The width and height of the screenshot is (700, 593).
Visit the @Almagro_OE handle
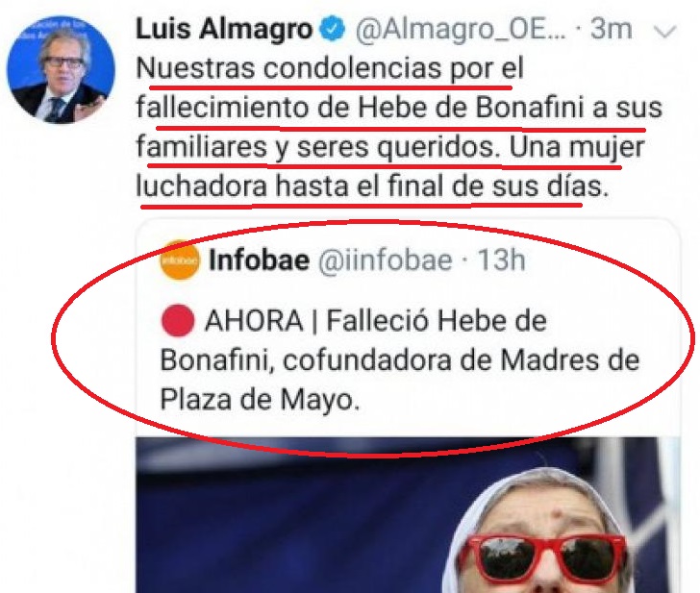(461, 30)
